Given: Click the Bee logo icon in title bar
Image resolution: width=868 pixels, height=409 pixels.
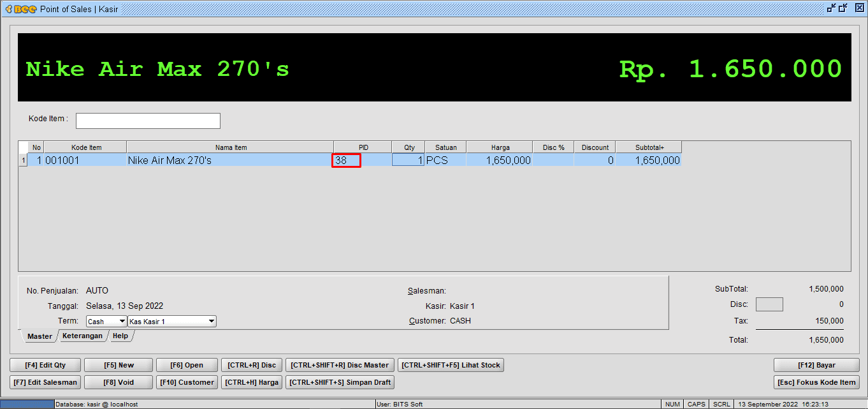Looking at the screenshot, I should [x=20, y=9].
